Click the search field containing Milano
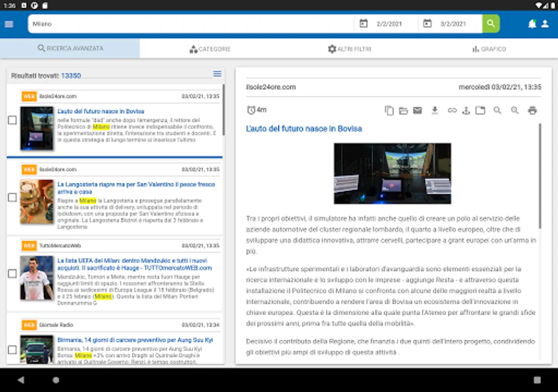The image size is (558, 392). pos(191,24)
